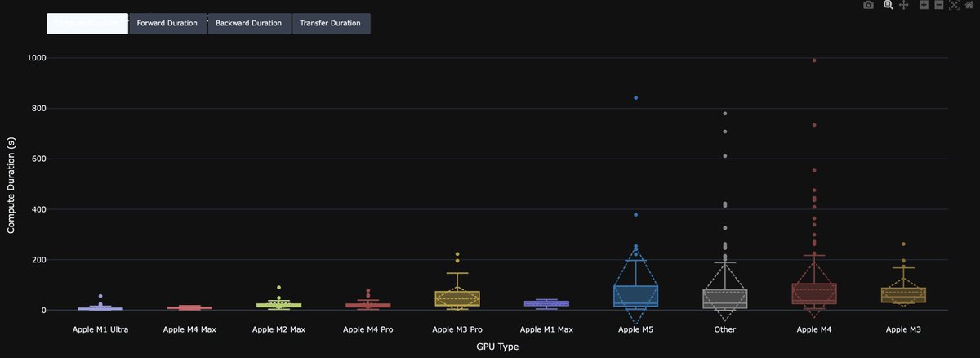Click the Apple M4 Pro axis label
980x358 pixels.
coord(367,330)
